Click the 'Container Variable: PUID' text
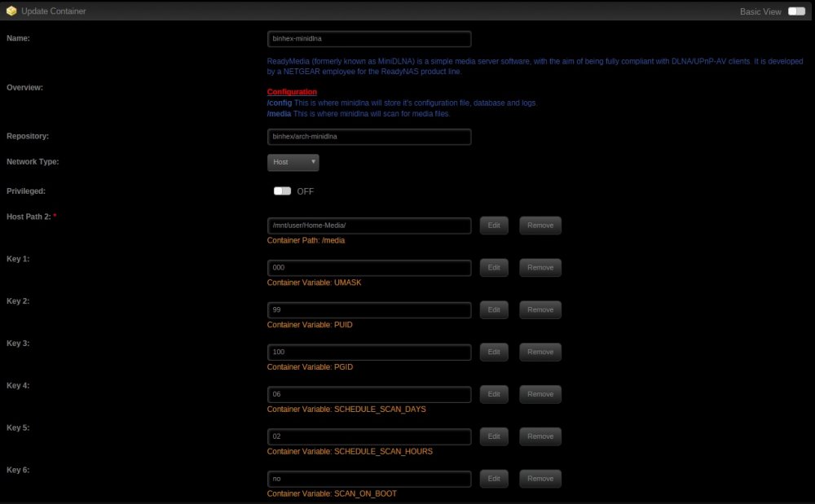Image resolution: width=815 pixels, height=504 pixels. (310, 325)
